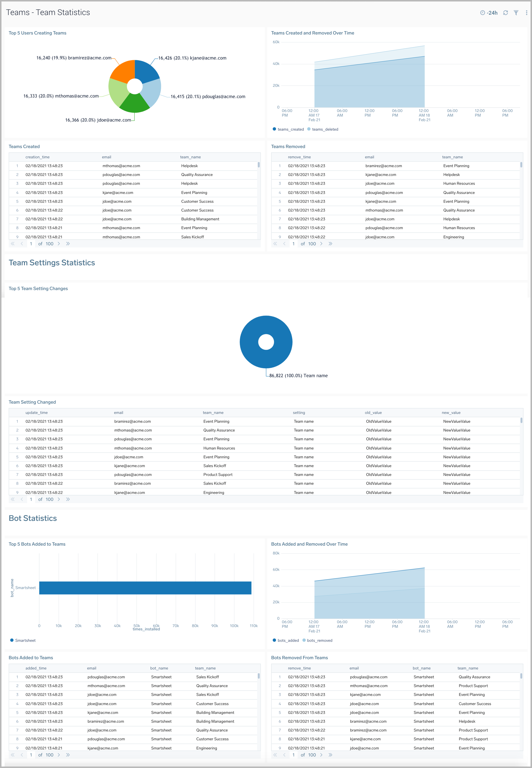Viewport: 532px width, 768px height.
Task: Go to next page in Bots Added to Teams
Action: pyautogui.click(x=59, y=755)
